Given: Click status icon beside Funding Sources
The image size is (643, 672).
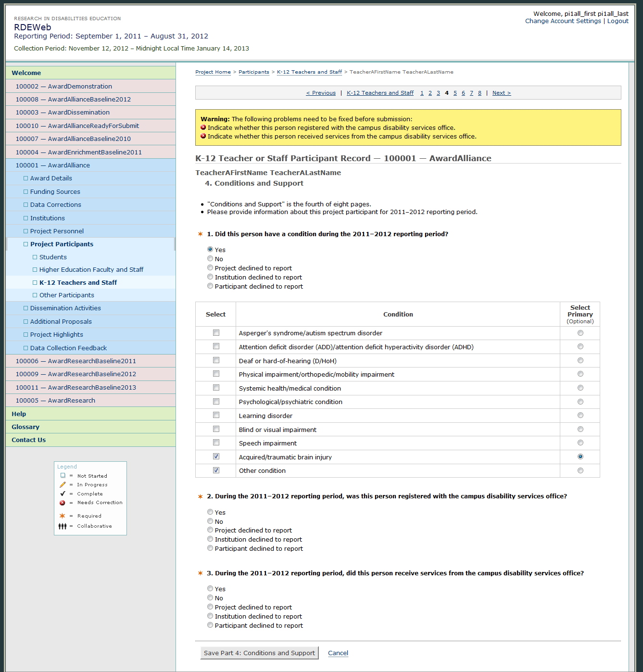Looking at the screenshot, I should pyautogui.click(x=26, y=191).
